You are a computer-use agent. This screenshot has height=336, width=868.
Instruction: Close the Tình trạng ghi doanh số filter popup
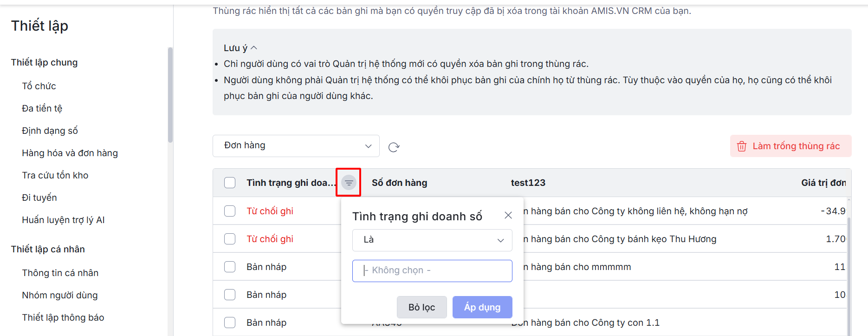[x=508, y=215]
